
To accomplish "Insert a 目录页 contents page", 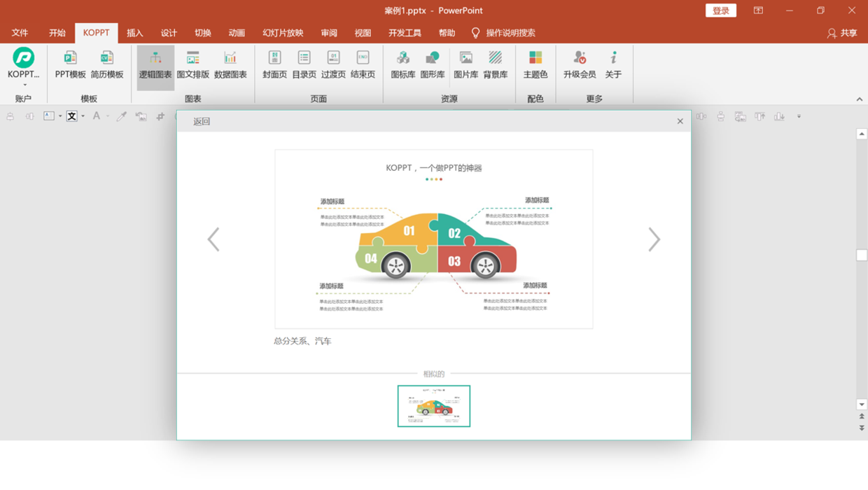I will tap(304, 65).
